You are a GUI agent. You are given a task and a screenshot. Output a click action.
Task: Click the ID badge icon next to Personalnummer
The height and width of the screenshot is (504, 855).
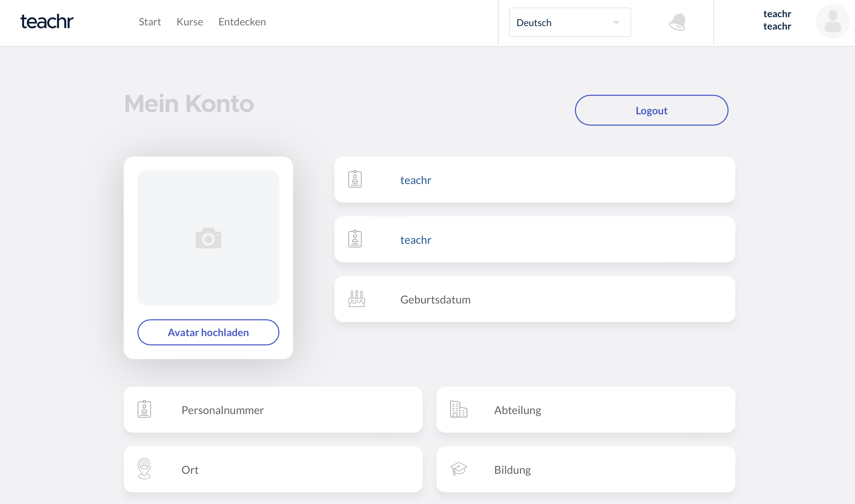pyautogui.click(x=144, y=409)
